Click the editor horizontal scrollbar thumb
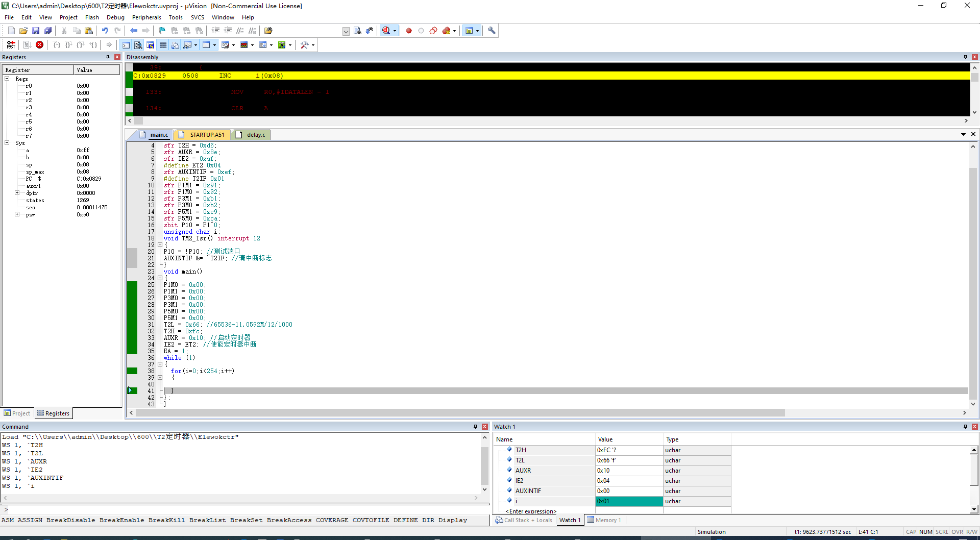 [460, 412]
